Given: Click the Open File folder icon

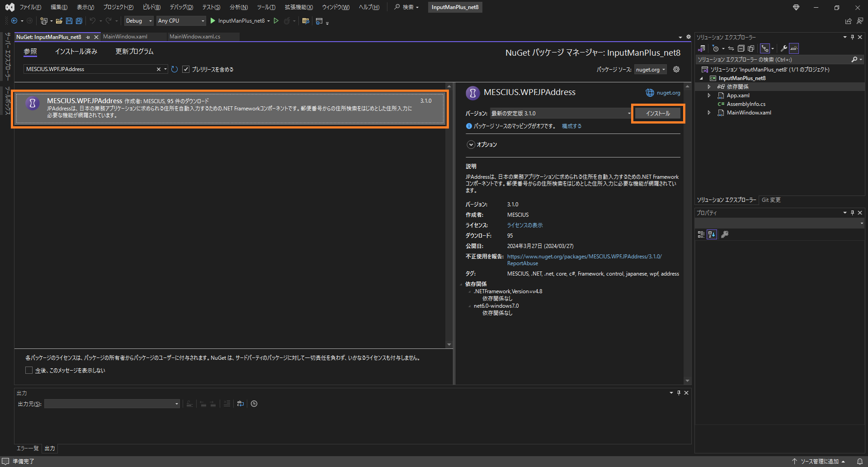Looking at the screenshot, I should (59, 21).
